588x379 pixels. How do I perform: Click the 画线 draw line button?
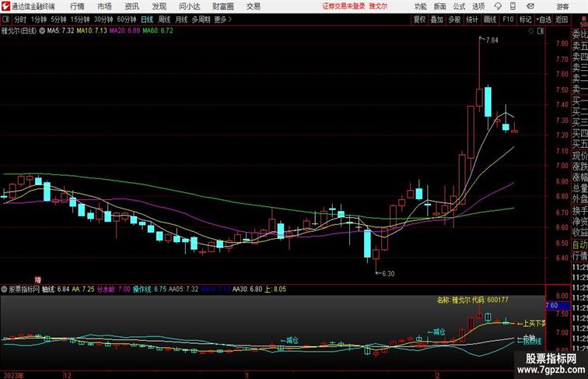pyautogui.click(x=490, y=19)
